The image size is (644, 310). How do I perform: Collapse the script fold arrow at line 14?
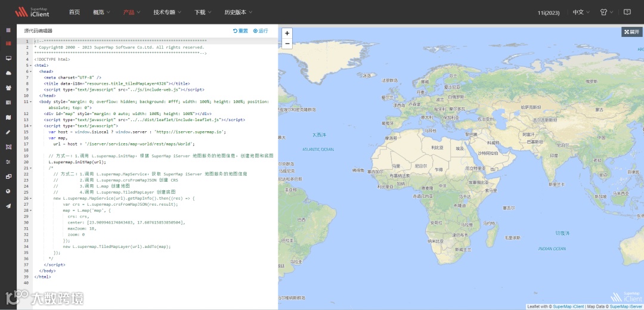pos(31,126)
